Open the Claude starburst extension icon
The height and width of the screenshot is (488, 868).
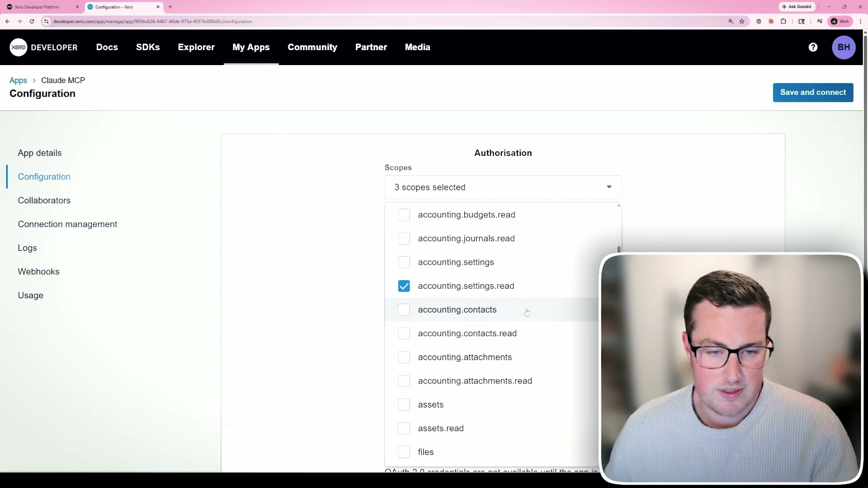click(771, 21)
